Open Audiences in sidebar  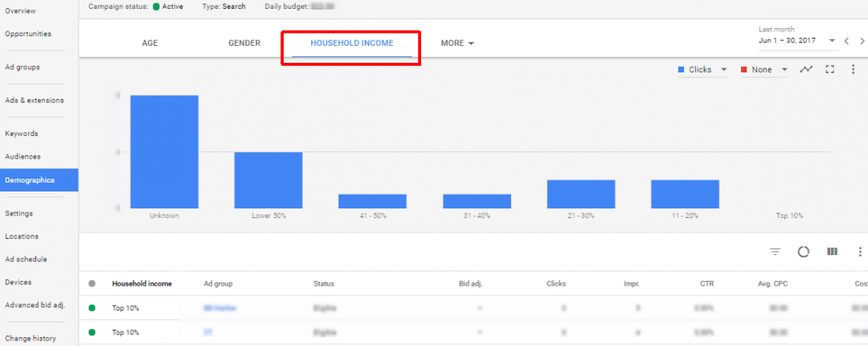tap(23, 157)
